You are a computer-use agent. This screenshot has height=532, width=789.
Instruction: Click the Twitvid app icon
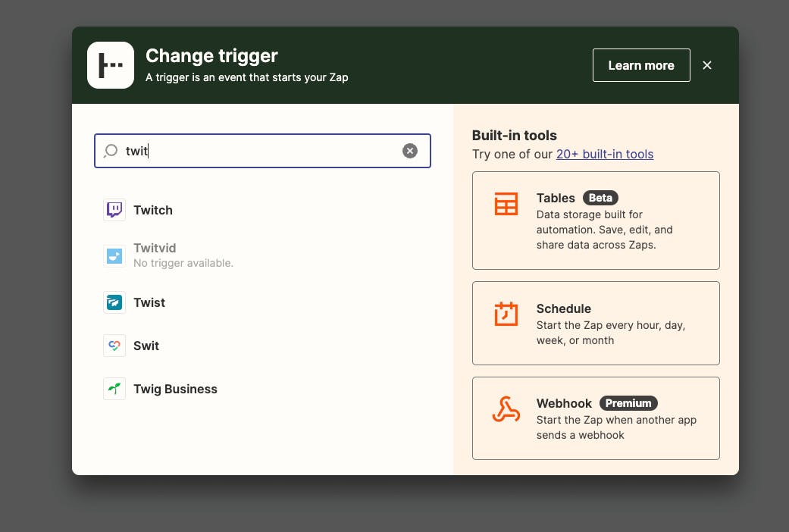[x=114, y=255]
